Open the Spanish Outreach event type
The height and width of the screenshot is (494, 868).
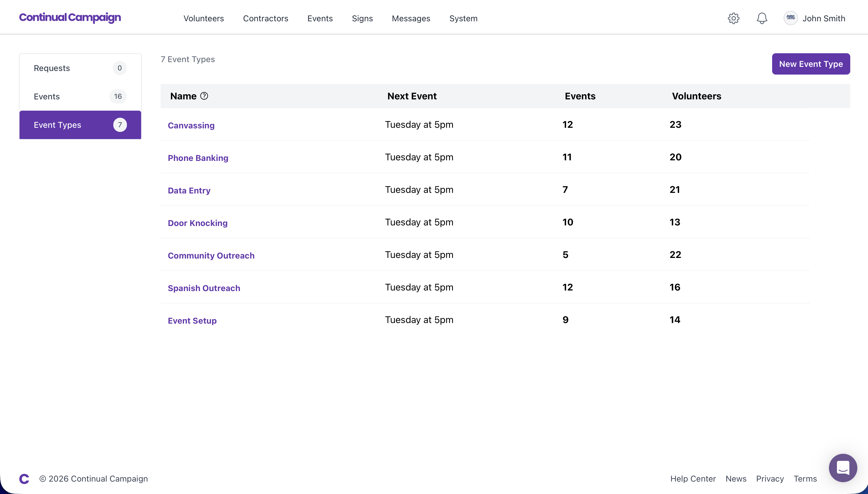[204, 288]
